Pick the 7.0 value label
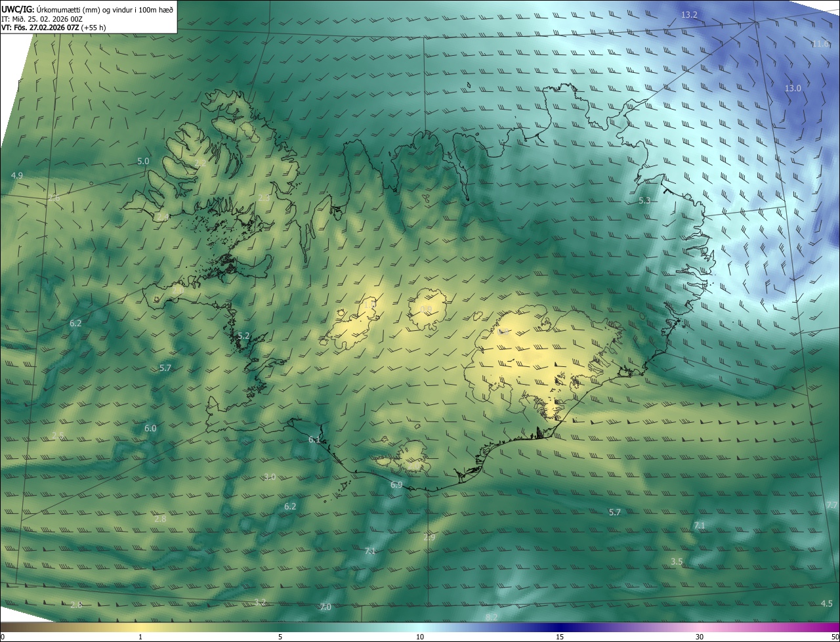Viewport: 840px width, 642px height. pos(325,607)
